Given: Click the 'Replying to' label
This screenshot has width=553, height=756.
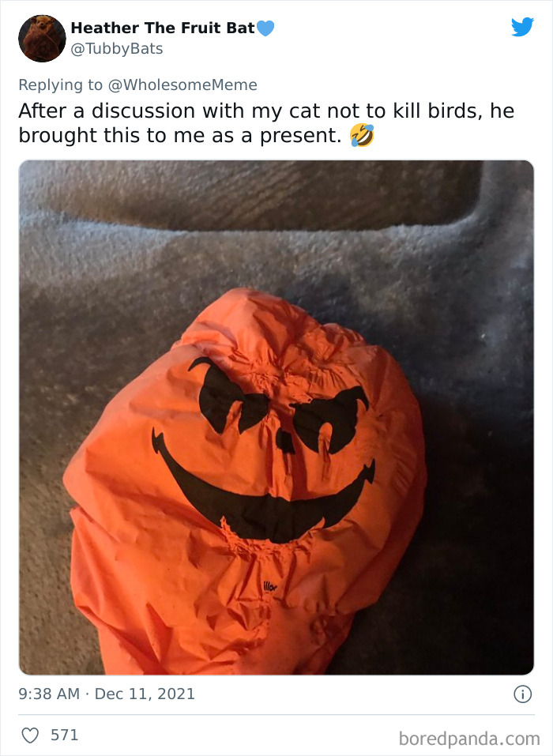Looking at the screenshot, I should click(x=60, y=85).
